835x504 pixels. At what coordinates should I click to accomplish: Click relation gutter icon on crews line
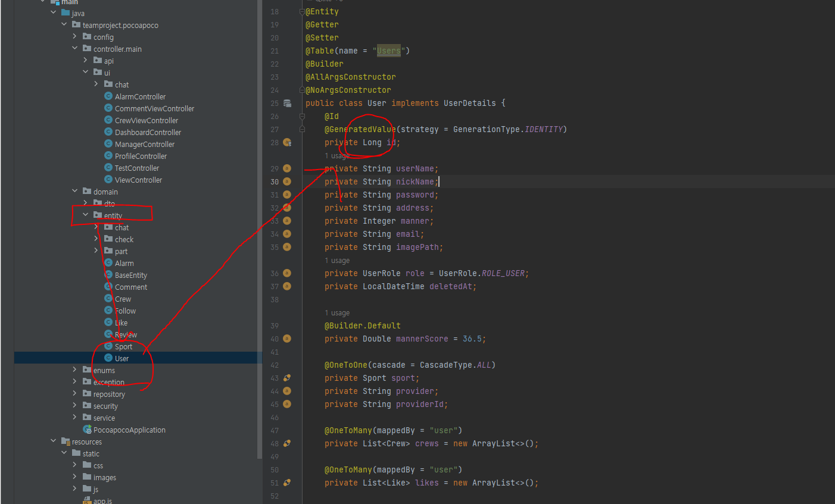[x=287, y=443]
